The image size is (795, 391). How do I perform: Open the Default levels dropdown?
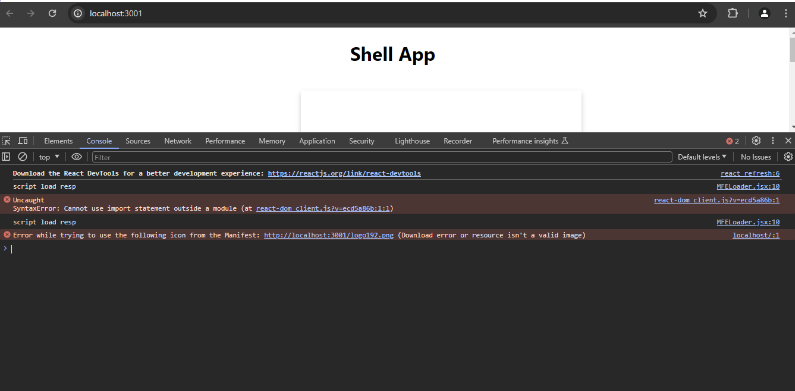pos(702,157)
